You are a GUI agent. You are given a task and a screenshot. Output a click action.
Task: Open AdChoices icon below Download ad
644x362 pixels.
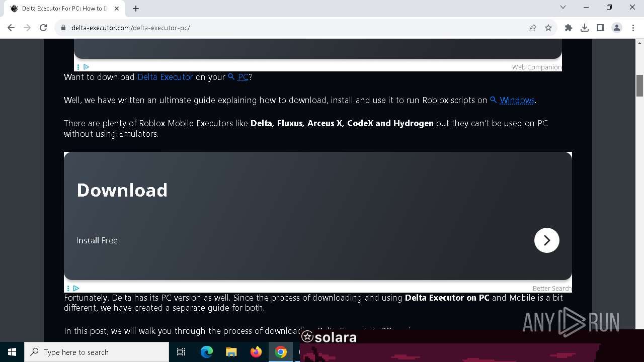tap(76, 288)
